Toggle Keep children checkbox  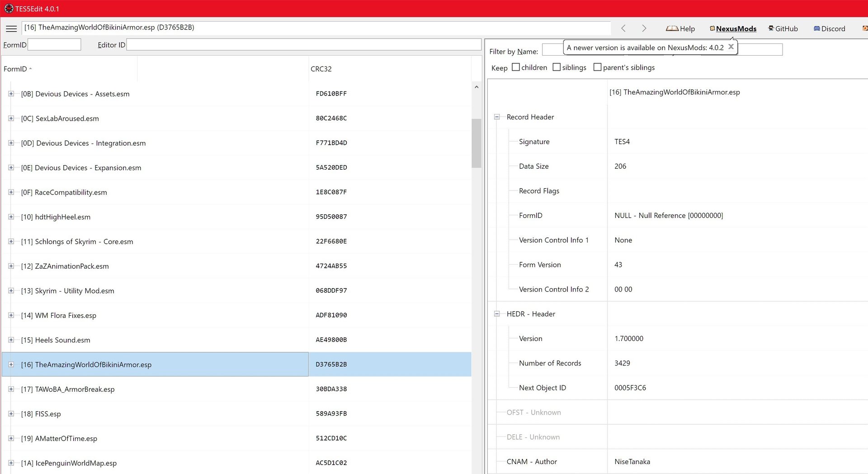tap(516, 67)
